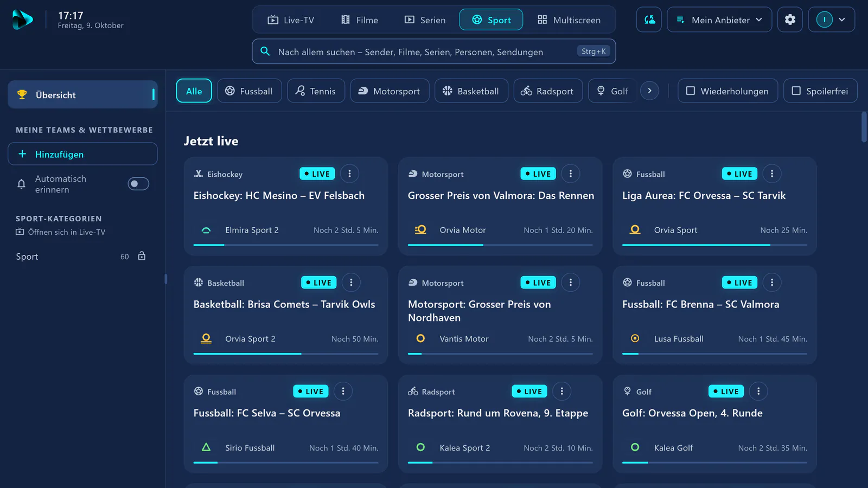Open the settings gear icon
The image size is (868, 488).
click(790, 20)
